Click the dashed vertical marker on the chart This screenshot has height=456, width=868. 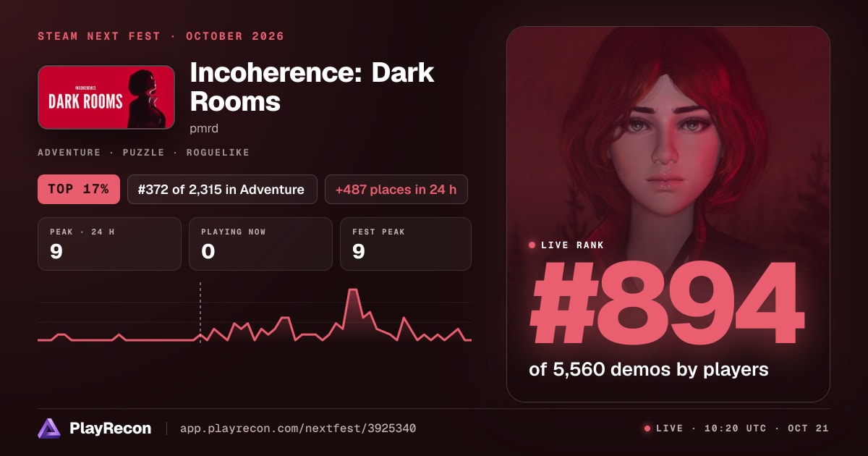point(200,312)
